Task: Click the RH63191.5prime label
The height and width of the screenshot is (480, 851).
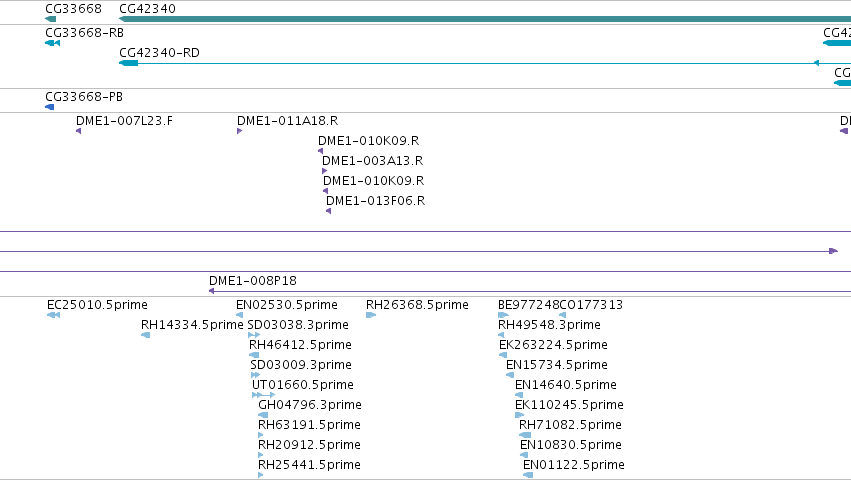Action: [x=309, y=425]
